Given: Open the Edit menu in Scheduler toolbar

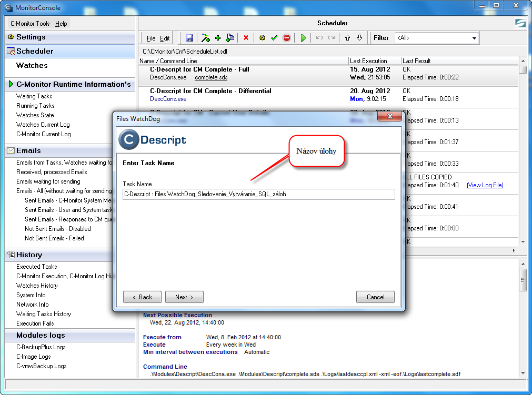Looking at the screenshot, I should 165,38.
